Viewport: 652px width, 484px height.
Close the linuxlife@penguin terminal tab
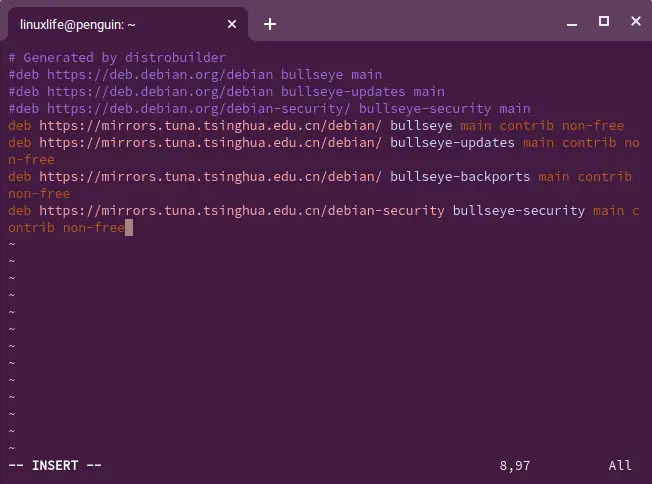[232, 25]
